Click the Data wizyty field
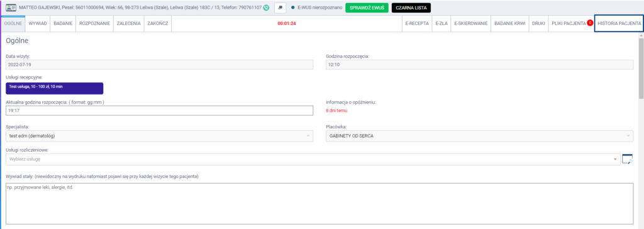The width and height of the screenshot is (644, 229). click(159, 65)
